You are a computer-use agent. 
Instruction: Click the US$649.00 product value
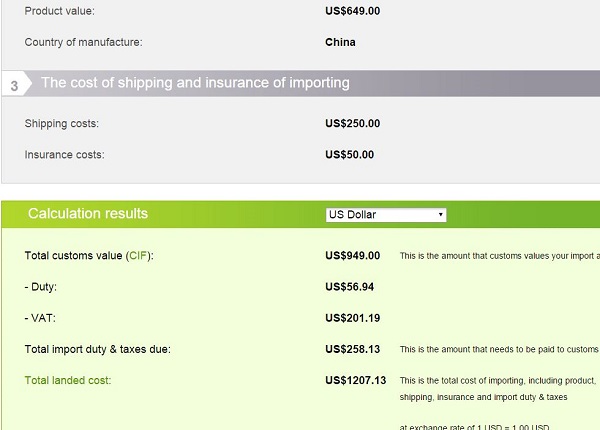353,12
